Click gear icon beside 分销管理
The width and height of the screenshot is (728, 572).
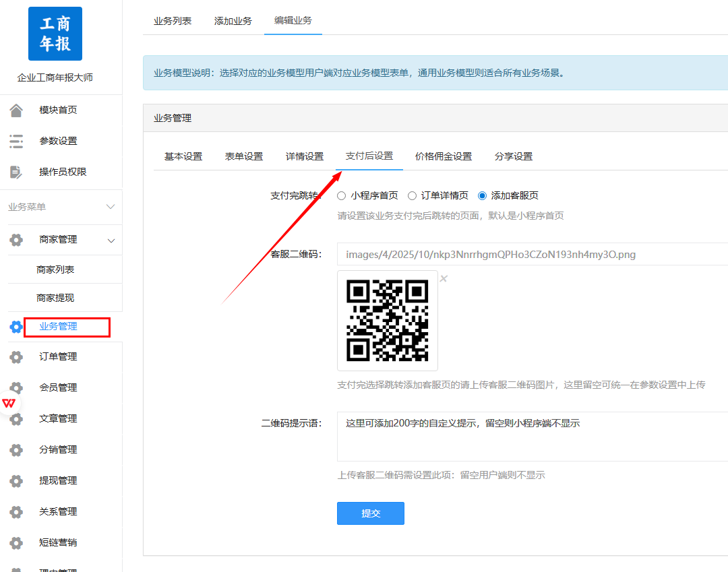16,450
